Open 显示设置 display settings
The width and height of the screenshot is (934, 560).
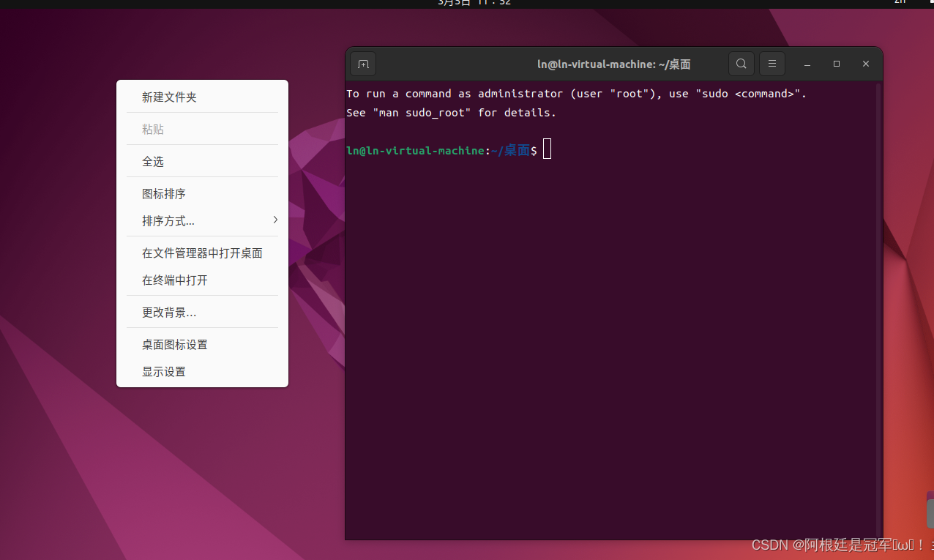(163, 371)
